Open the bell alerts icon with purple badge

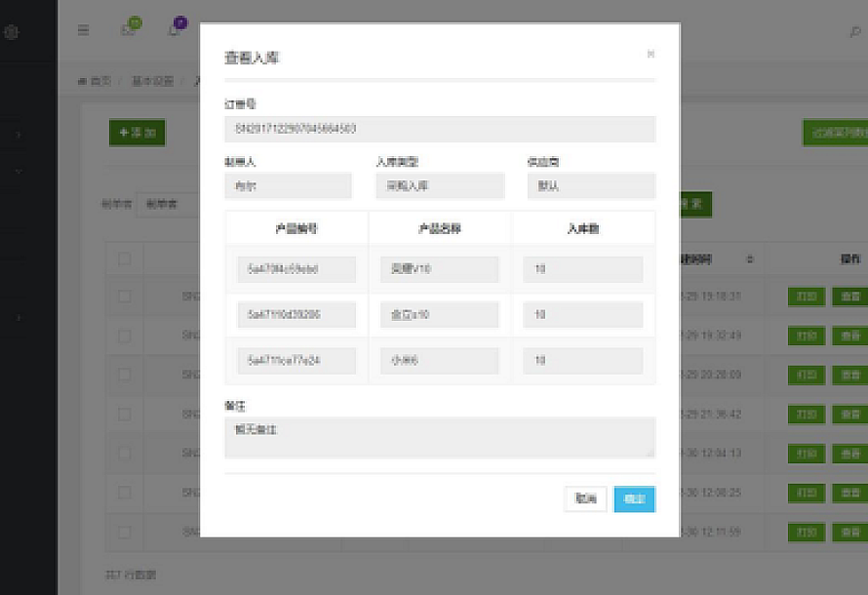[176, 28]
